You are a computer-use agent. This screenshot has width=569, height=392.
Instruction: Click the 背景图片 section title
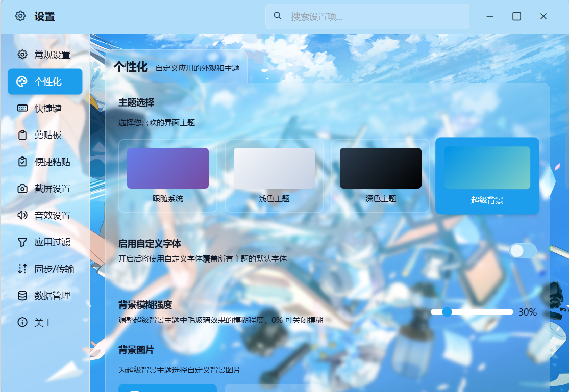(x=136, y=350)
